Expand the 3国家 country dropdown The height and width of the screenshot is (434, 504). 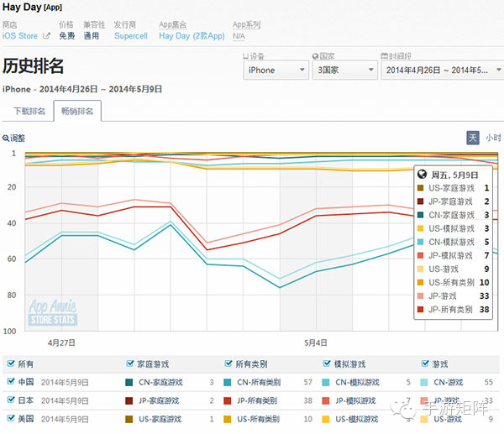pos(345,70)
